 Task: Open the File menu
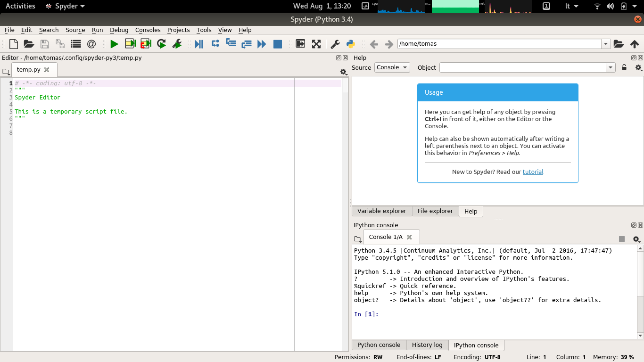pyautogui.click(x=9, y=30)
